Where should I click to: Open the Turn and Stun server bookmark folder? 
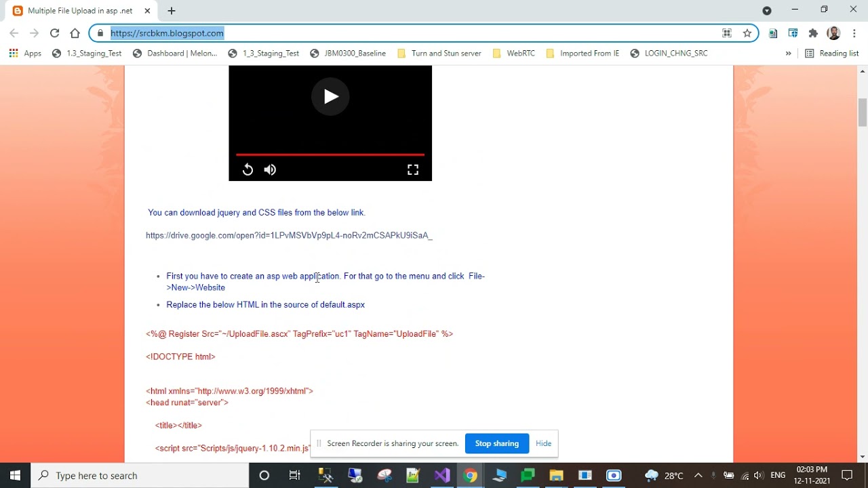pyautogui.click(x=439, y=54)
